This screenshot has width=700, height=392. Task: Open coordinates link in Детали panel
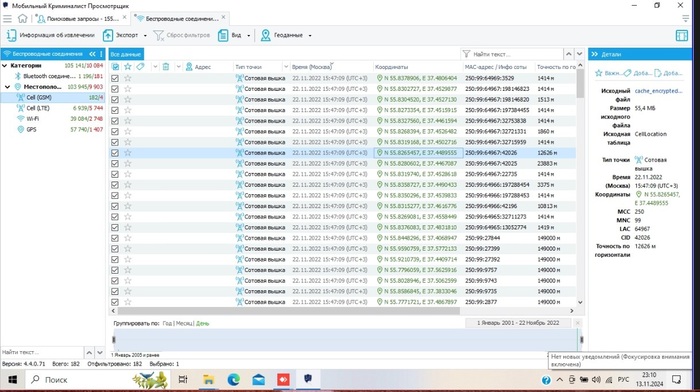point(658,199)
